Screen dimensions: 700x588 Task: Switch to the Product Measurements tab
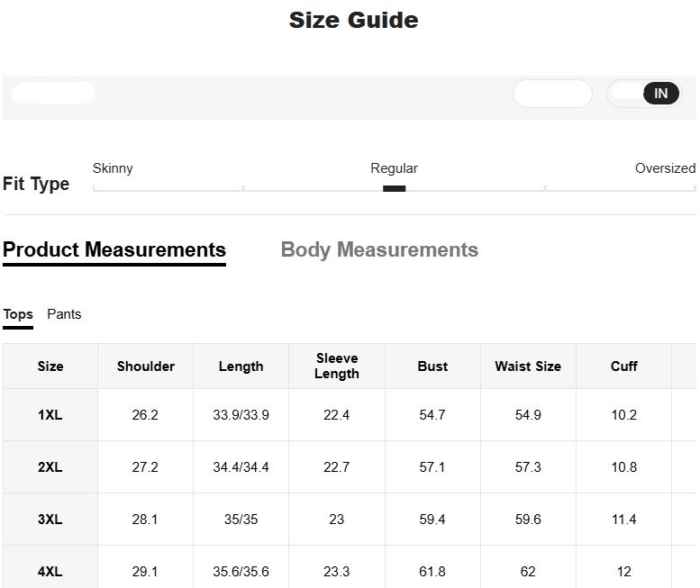(114, 249)
